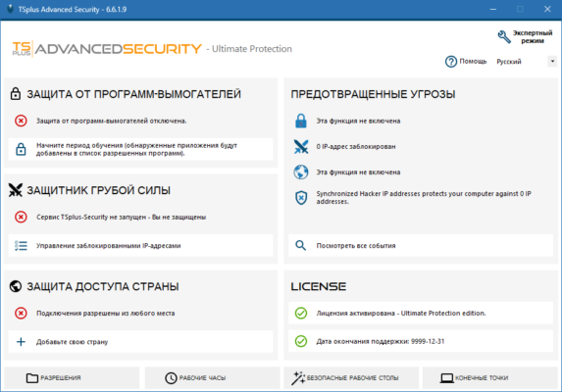Screen dimensions: 562x392
Task: Open the Безопасные рабочие столы tab
Action: click(351, 377)
